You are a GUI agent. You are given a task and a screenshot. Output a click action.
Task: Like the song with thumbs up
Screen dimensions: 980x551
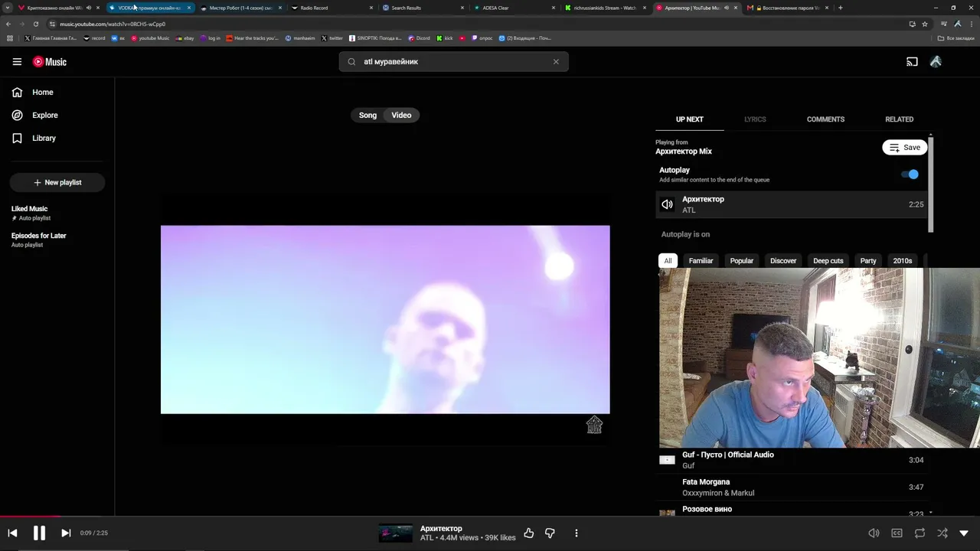[x=528, y=533]
